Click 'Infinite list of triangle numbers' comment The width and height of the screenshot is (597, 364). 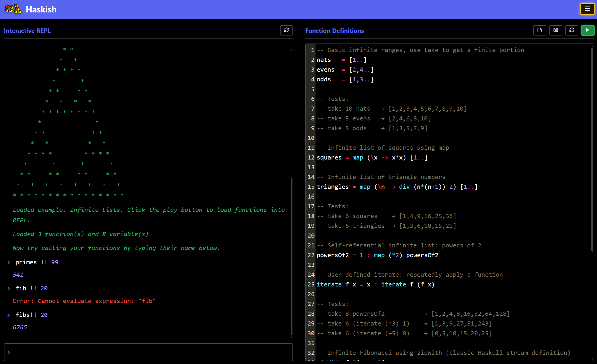[381, 177]
